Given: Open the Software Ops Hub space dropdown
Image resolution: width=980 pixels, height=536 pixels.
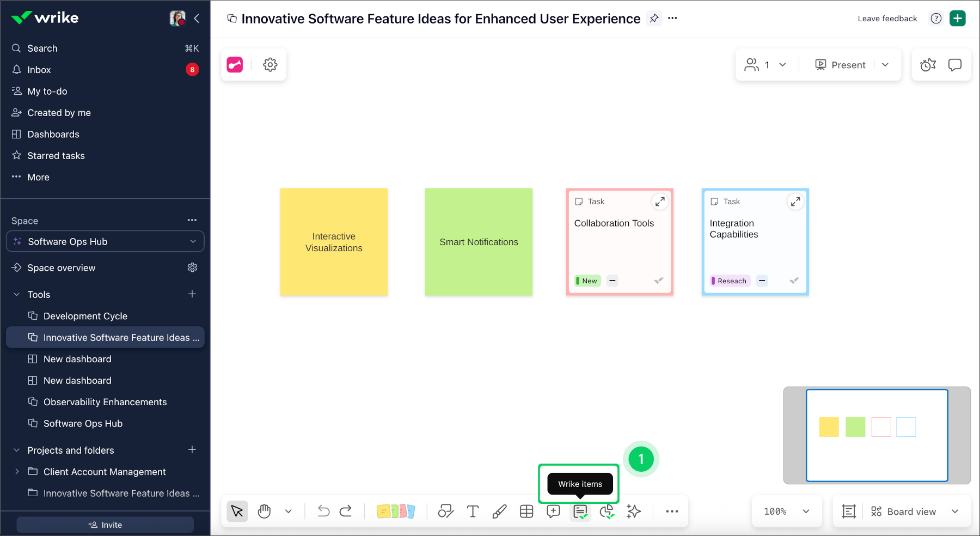Looking at the screenshot, I should point(105,241).
